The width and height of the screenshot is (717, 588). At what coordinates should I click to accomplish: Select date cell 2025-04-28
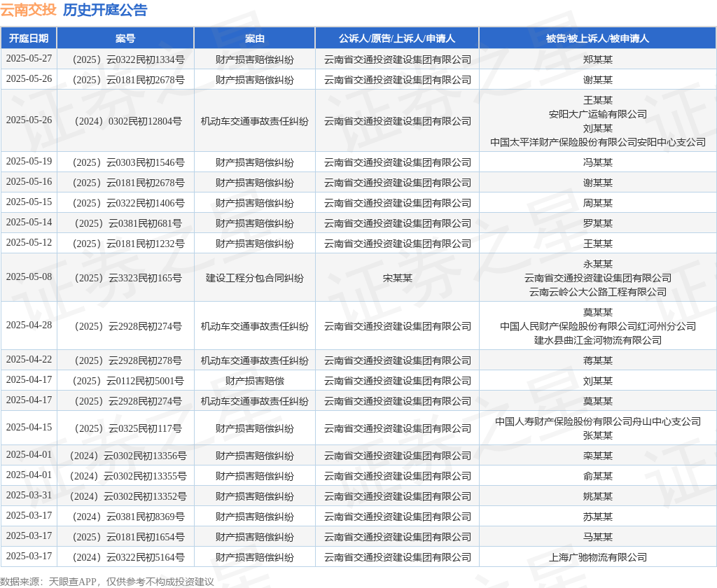pos(29,325)
